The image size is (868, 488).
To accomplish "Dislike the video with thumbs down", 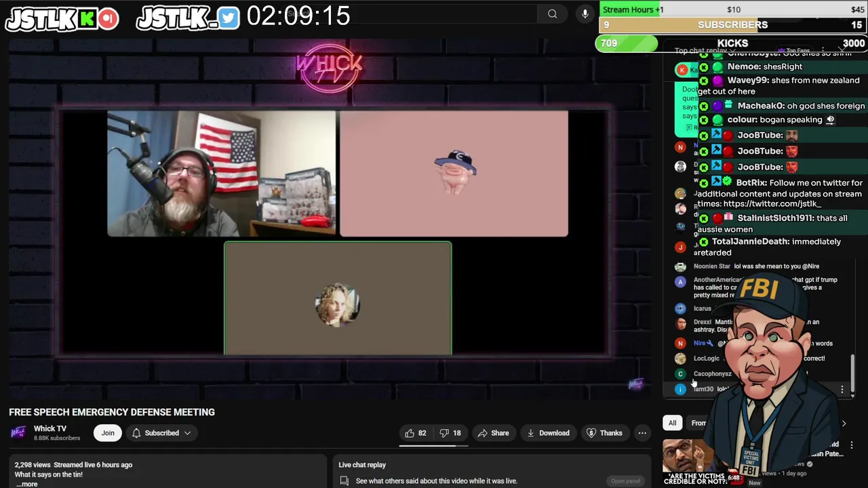I will 450,433.
